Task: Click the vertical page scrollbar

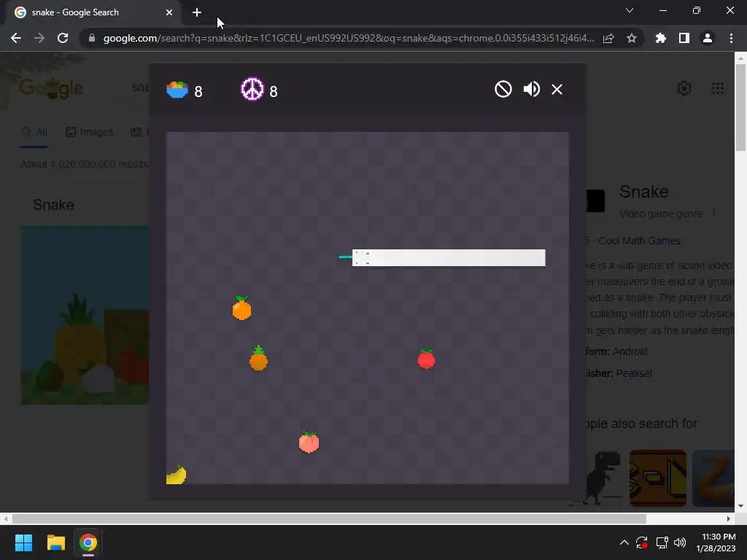Action: [x=740, y=107]
